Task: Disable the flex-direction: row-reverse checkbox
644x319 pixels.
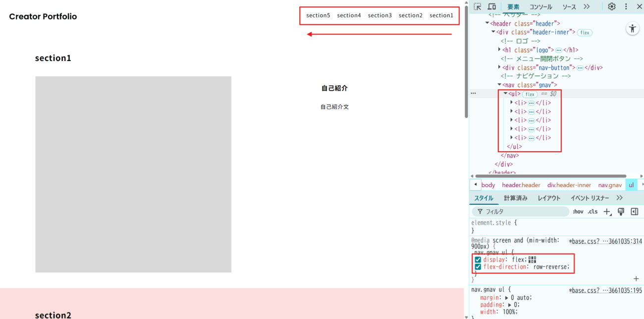Action: [478, 267]
